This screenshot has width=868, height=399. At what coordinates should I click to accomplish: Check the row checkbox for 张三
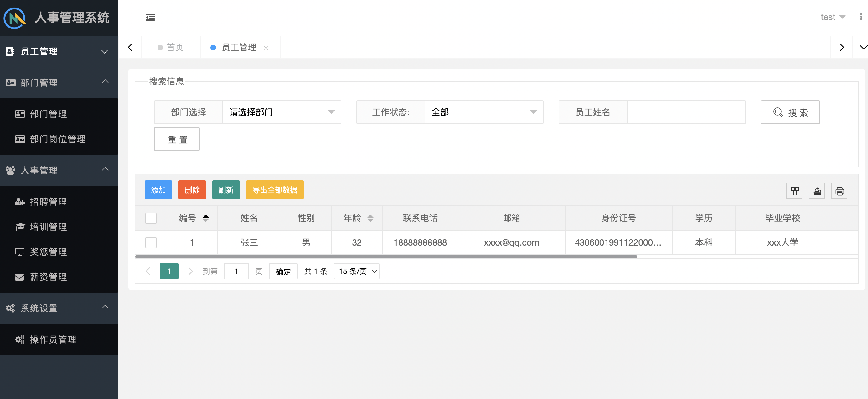coord(151,243)
